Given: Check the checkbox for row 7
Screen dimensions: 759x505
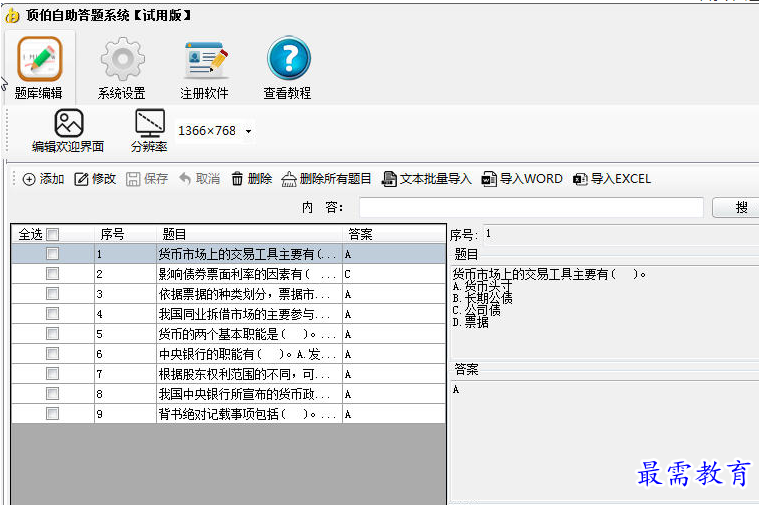Looking at the screenshot, I should click(x=52, y=374).
